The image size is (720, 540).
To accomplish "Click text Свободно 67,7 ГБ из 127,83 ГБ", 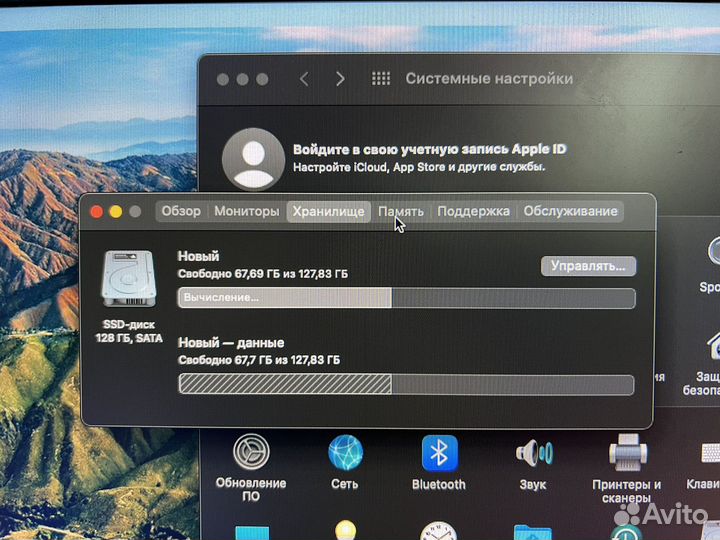I will pyautogui.click(x=259, y=360).
